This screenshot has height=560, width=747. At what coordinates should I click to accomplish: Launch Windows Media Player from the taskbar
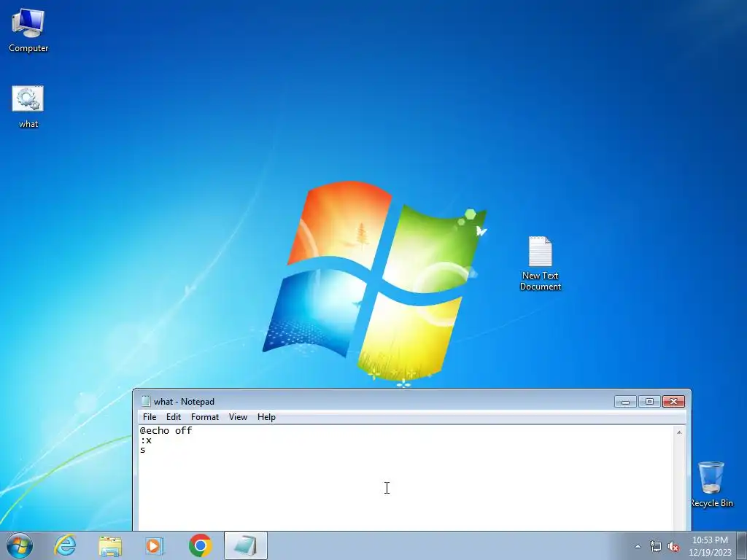(155, 545)
